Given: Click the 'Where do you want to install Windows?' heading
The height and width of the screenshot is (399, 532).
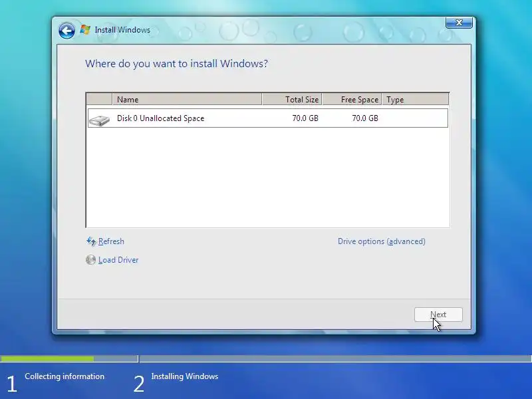Looking at the screenshot, I should point(176,63).
